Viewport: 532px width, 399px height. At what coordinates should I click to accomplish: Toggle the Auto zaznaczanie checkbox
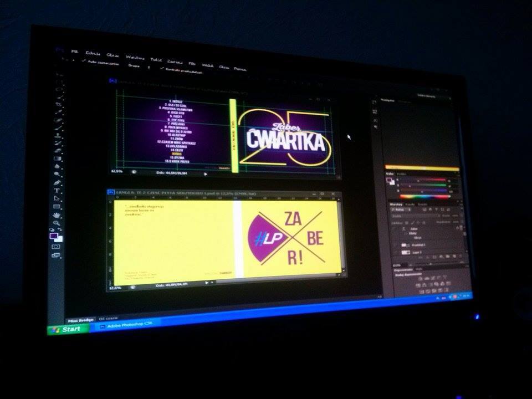click(x=84, y=61)
